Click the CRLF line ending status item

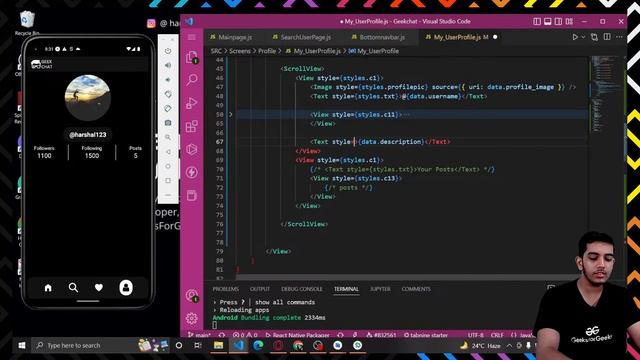point(497,335)
